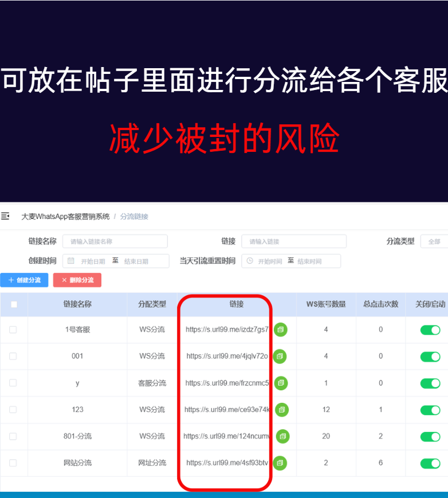Click WS account count 20 cell
This screenshot has height=498, width=448.
[326, 436]
